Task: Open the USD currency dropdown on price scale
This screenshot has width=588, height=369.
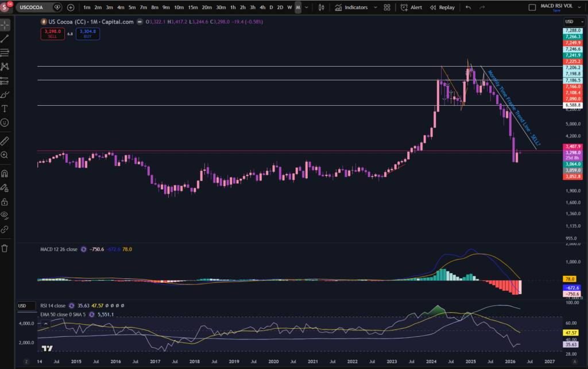Action: click(x=574, y=22)
